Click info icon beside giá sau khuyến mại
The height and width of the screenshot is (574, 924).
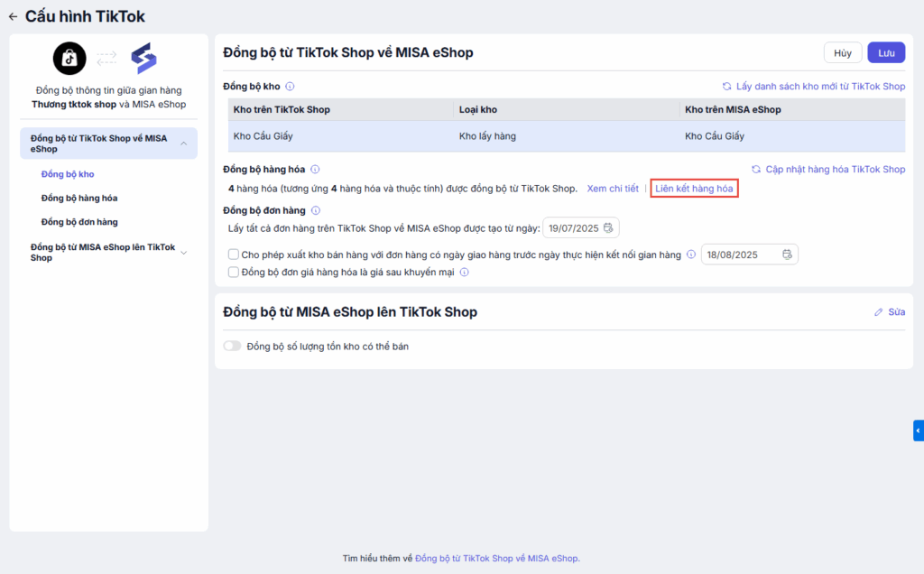coord(464,273)
